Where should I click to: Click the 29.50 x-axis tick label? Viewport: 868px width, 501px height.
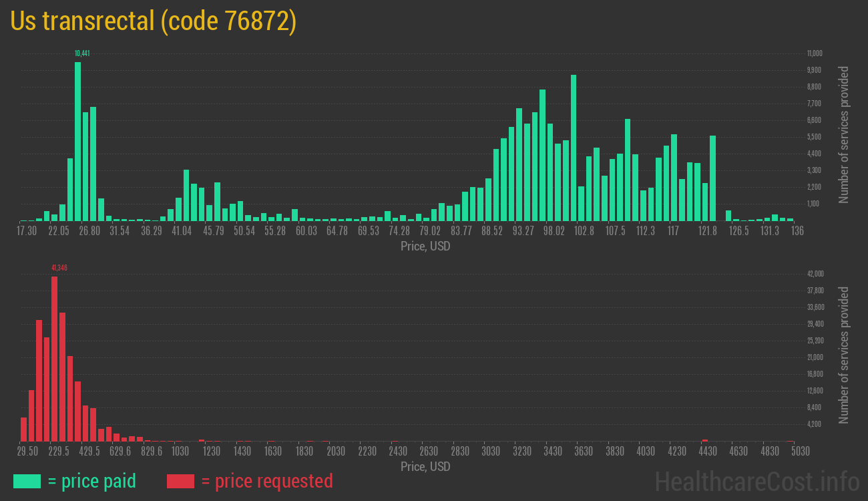click(27, 452)
